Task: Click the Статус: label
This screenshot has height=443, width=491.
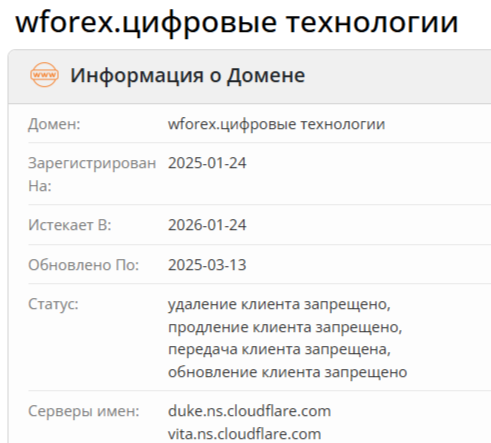Action: [53, 304]
